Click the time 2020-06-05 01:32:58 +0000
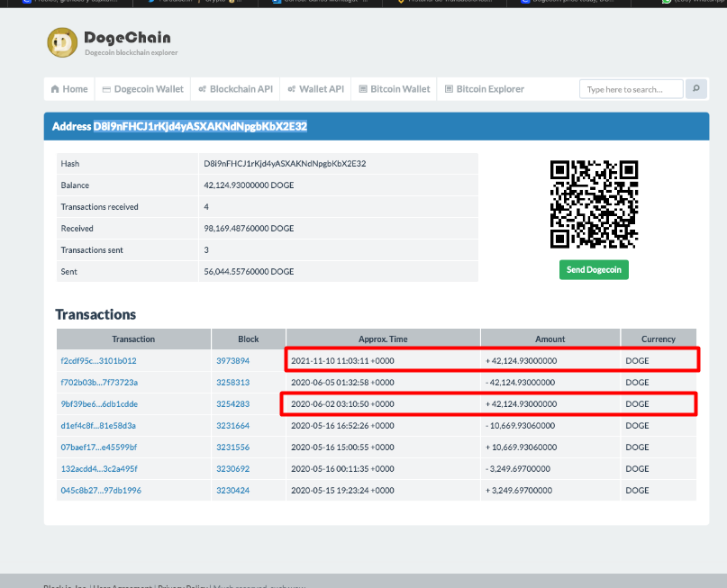 point(342,383)
